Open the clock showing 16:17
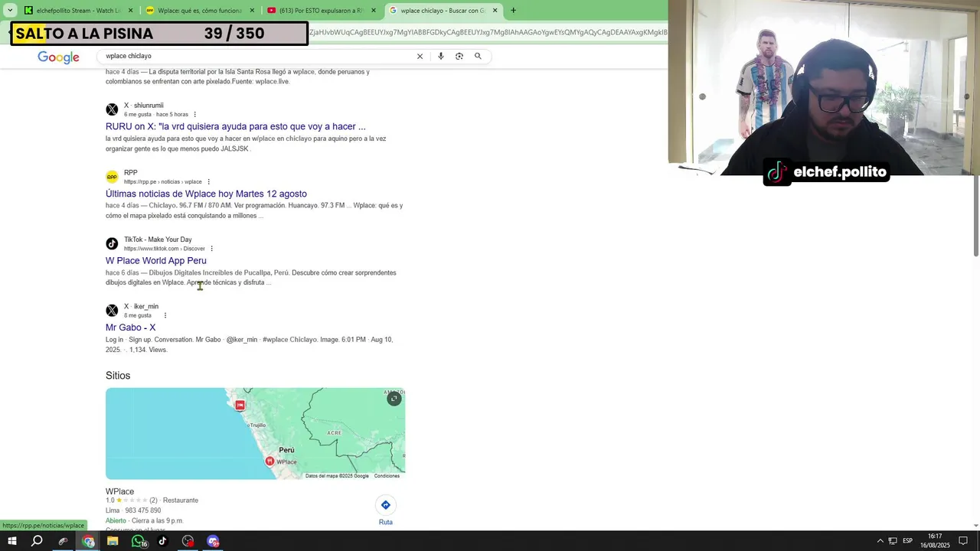Screen dimensions: 980x551 [x=934, y=541]
